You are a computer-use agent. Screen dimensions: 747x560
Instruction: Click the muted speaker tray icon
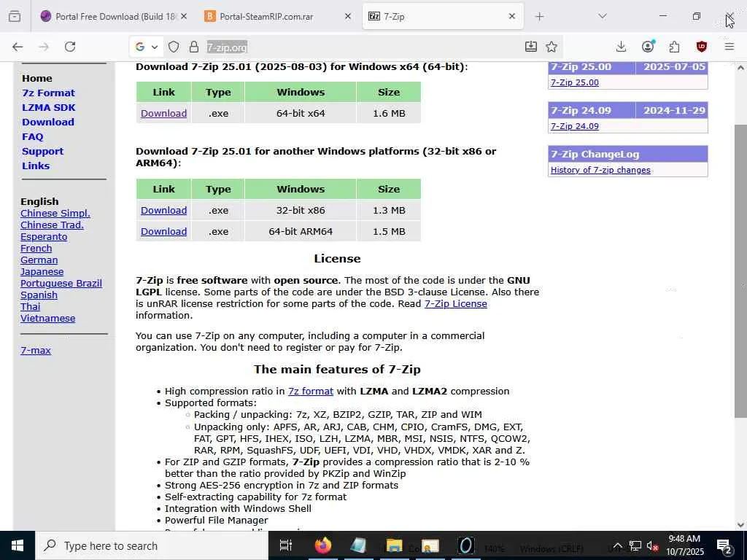(652, 546)
